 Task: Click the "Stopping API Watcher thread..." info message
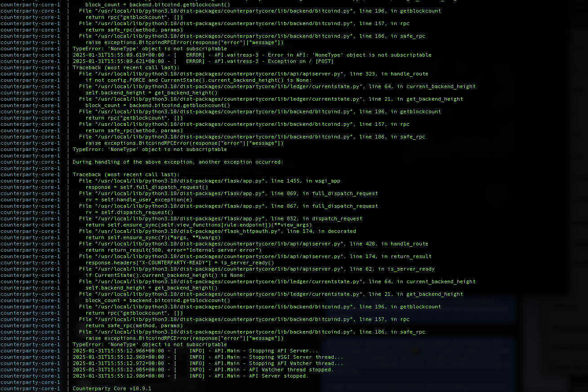296,363
